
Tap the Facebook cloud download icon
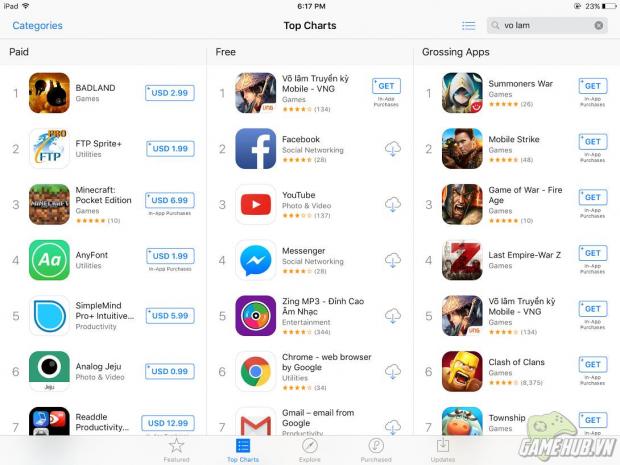pyautogui.click(x=393, y=149)
